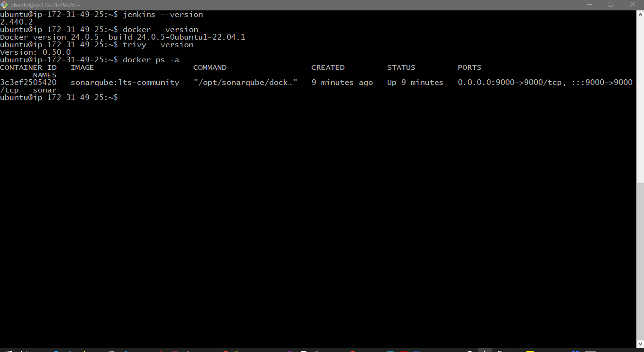The width and height of the screenshot is (644, 352).
Task: Click the 'trivy --version' command text
Action: click(x=158, y=45)
